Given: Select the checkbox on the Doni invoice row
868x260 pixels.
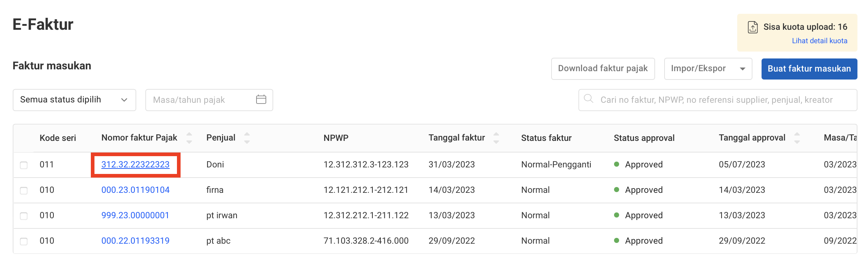Looking at the screenshot, I should [x=24, y=165].
